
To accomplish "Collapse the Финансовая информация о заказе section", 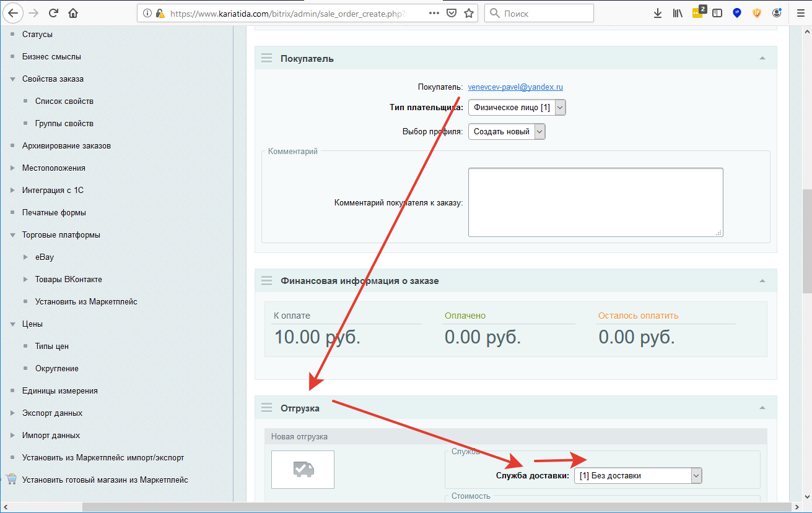I will coord(762,281).
